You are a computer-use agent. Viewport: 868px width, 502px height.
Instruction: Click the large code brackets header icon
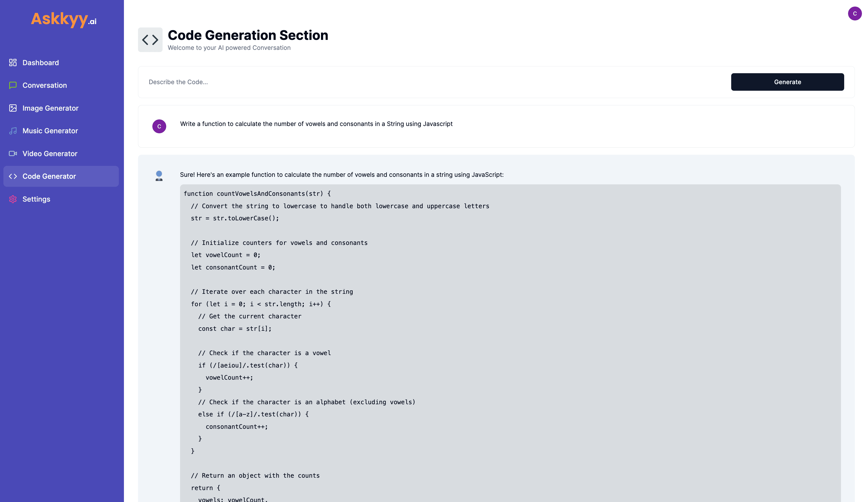[150, 40]
